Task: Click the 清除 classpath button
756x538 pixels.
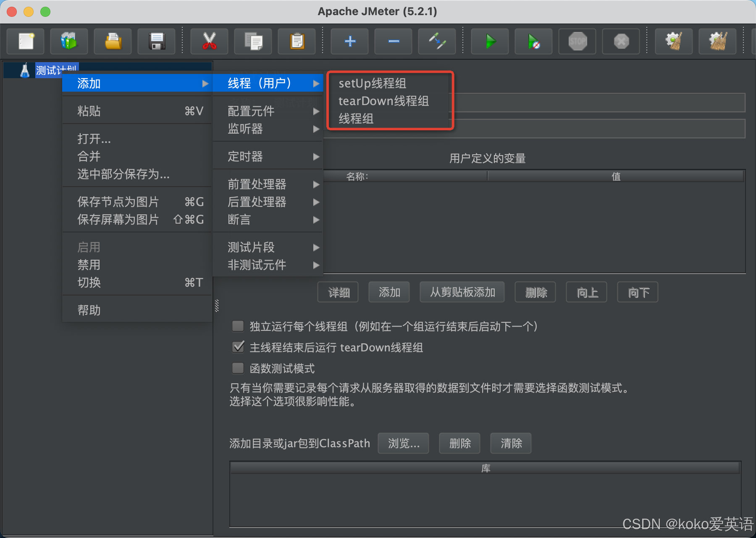Action: tap(511, 443)
